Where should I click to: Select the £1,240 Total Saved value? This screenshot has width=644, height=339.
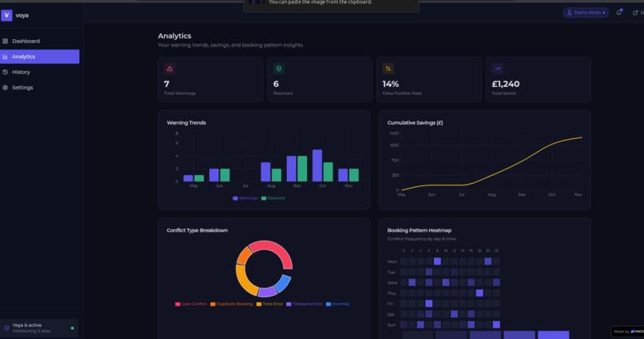[x=506, y=84]
